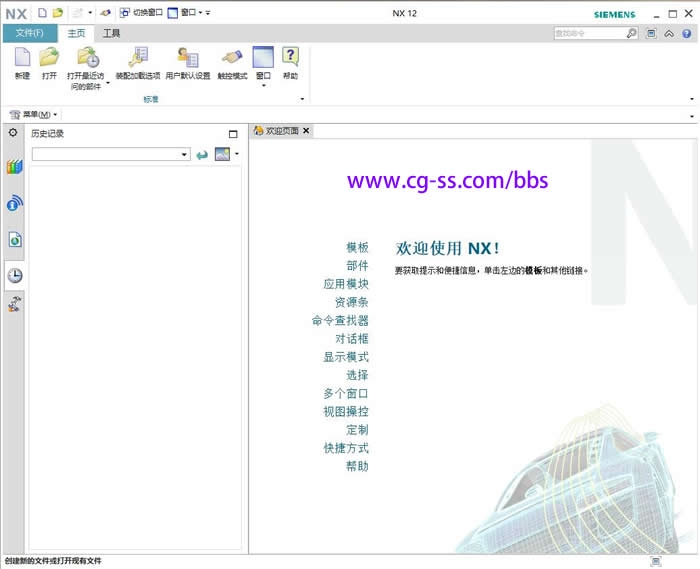The height and width of the screenshot is (569, 700).
Task: Open 装配加载选项 assembly load options
Action: click(138, 59)
